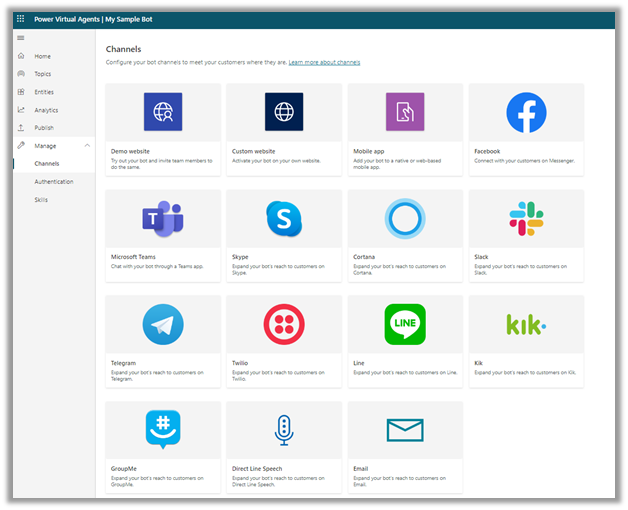Go to Topics in the sidebar
Image resolution: width=628 pixels, height=510 pixels.
coord(42,74)
